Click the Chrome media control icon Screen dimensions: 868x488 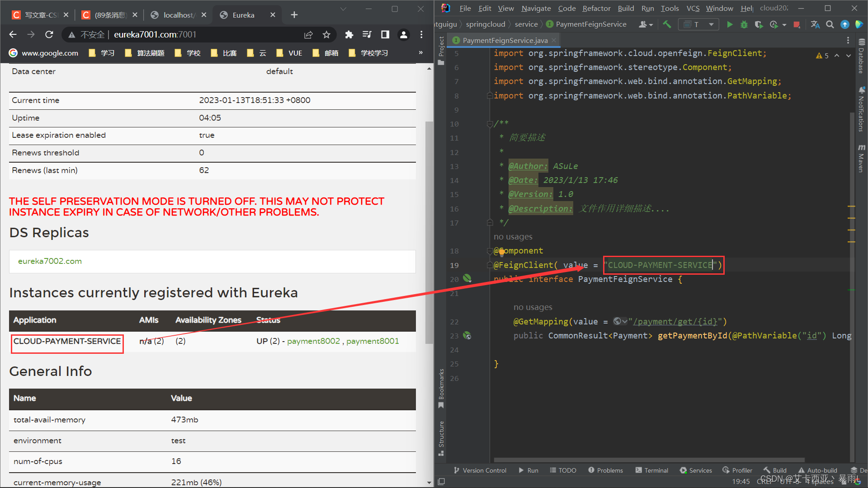point(367,34)
